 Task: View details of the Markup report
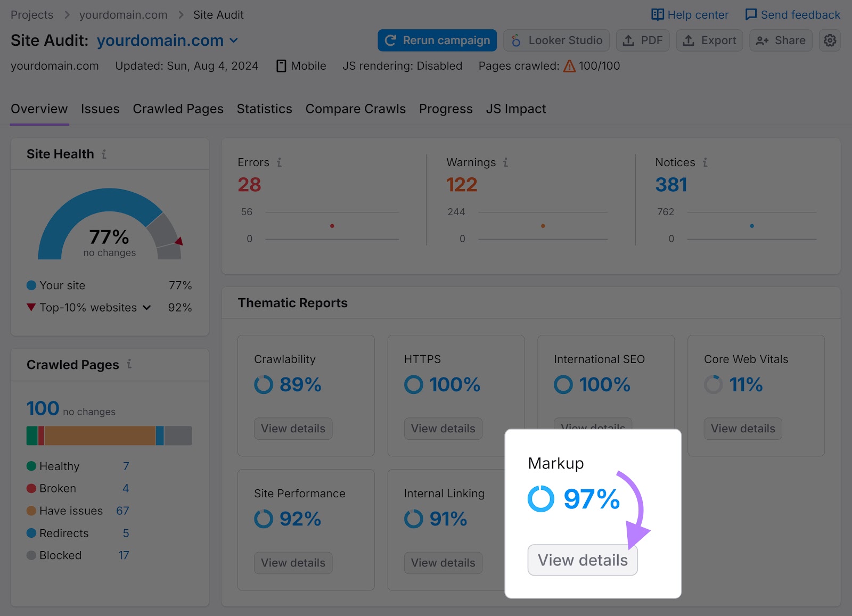point(582,560)
